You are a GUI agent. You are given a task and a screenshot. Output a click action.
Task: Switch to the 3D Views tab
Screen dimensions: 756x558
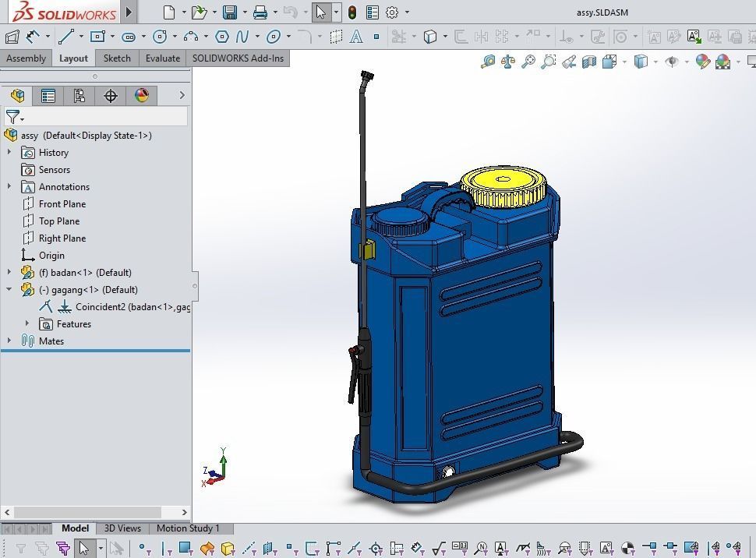[x=122, y=528]
